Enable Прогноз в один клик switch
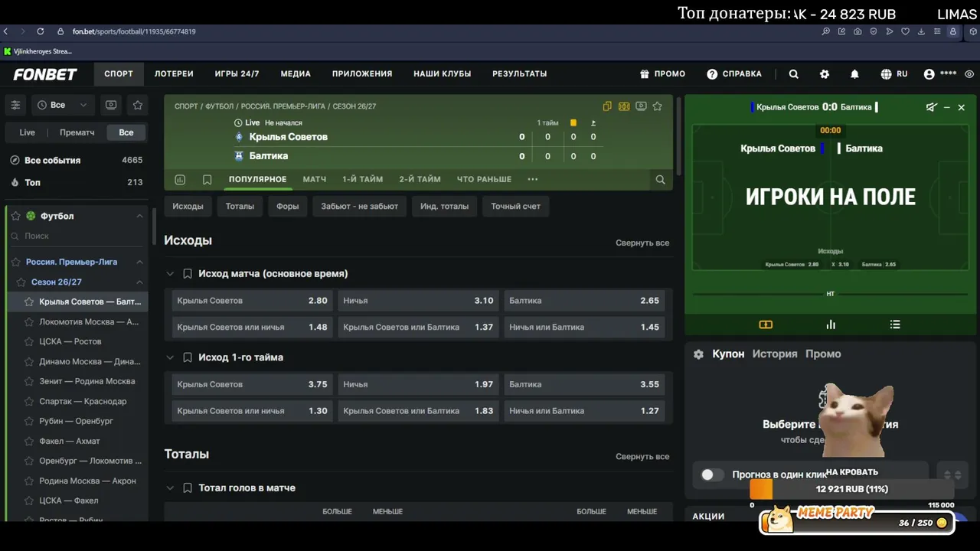The width and height of the screenshot is (980, 551). pyautogui.click(x=712, y=475)
